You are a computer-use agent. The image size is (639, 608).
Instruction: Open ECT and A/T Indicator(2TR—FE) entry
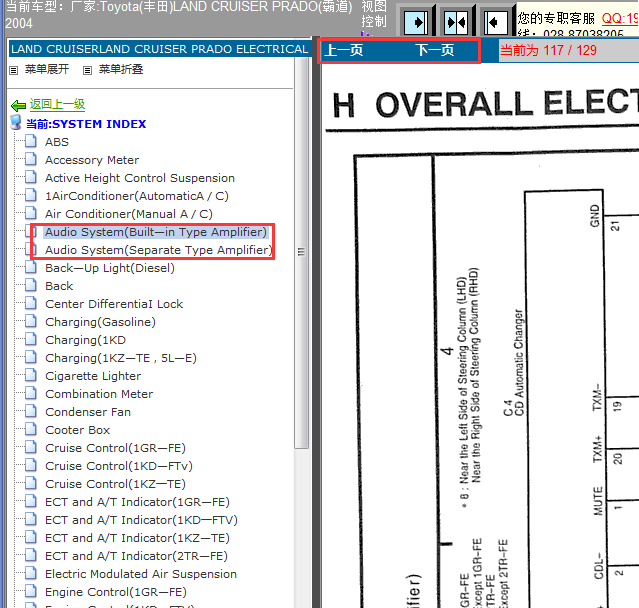(x=137, y=556)
